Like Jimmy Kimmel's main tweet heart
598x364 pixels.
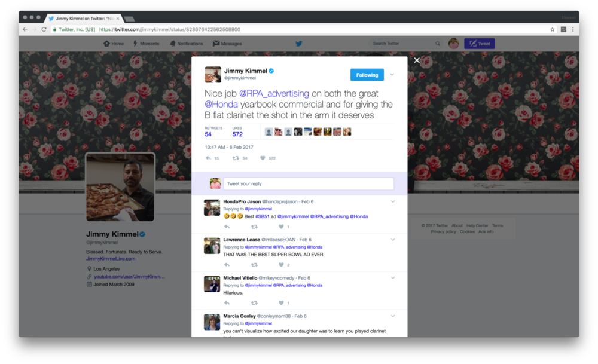[x=263, y=158]
